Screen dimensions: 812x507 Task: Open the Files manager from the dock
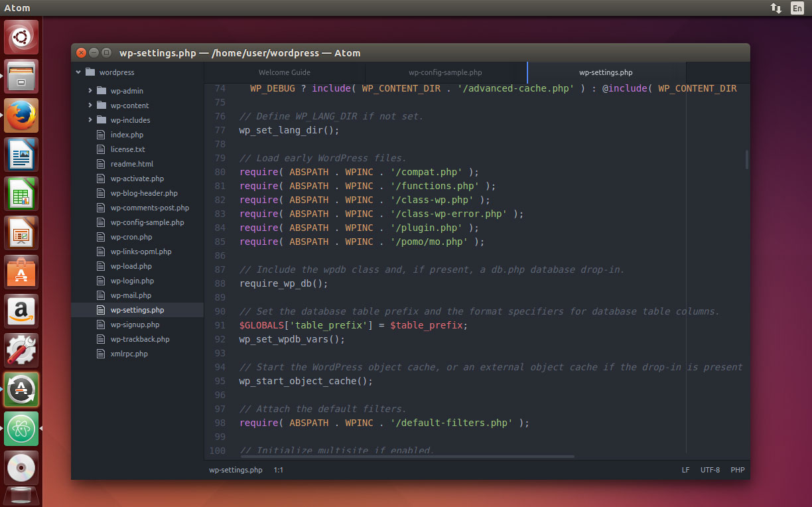point(21,76)
